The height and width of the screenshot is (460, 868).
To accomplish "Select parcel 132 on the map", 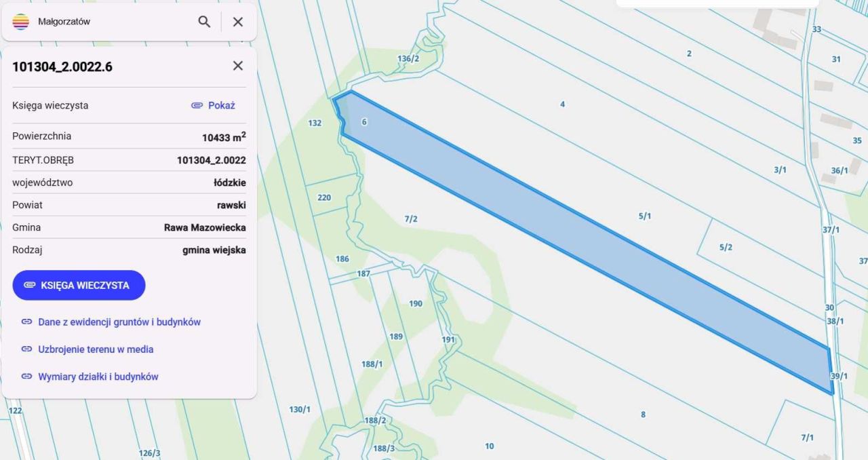I will coord(315,123).
